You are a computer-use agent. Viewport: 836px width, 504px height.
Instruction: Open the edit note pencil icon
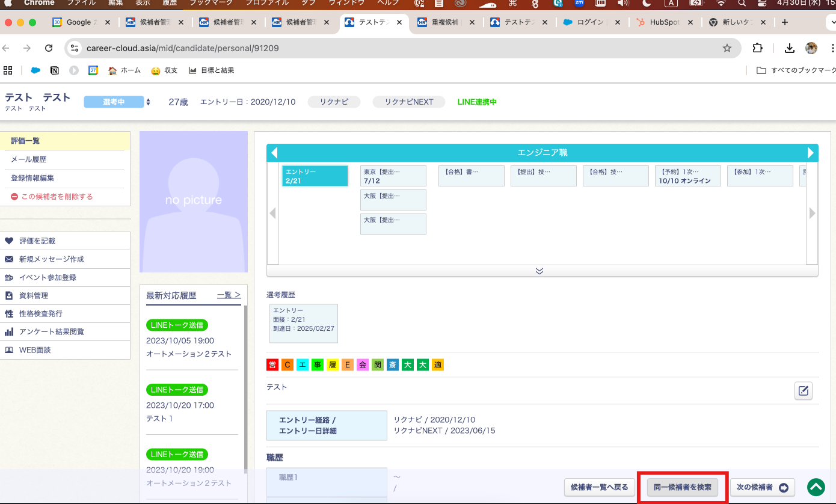click(803, 391)
